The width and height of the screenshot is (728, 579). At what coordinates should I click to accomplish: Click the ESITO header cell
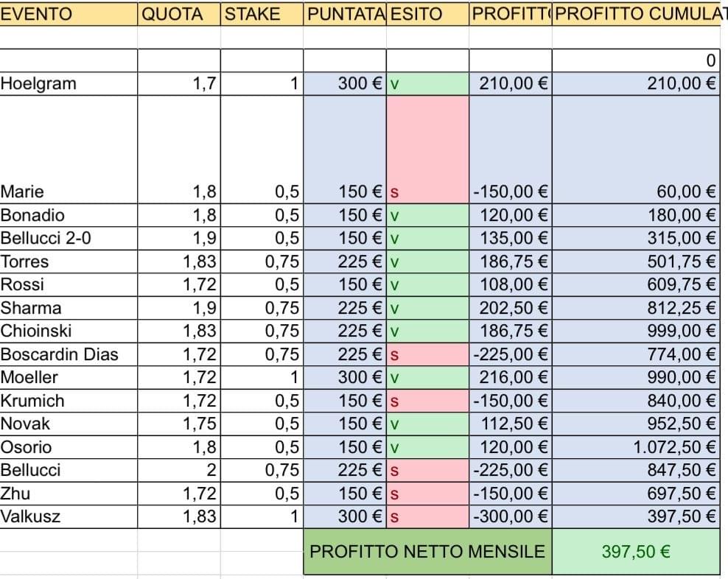[x=427, y=14]
